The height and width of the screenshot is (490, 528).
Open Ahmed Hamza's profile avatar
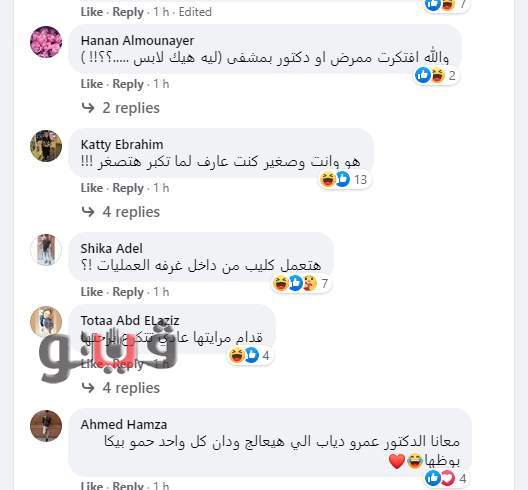pyautogui.click(x=46, y=426)
